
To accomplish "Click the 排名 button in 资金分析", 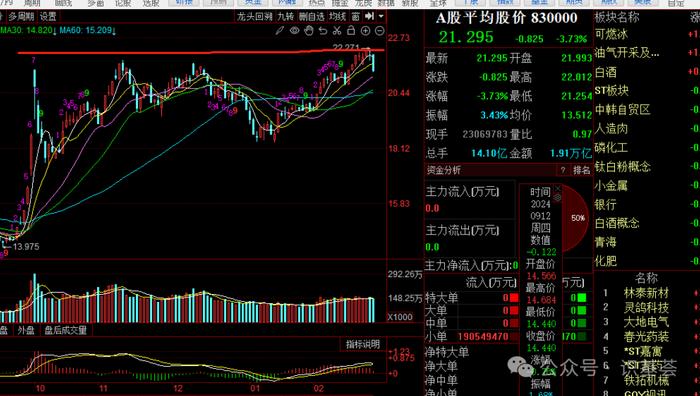I will [581, 170].
